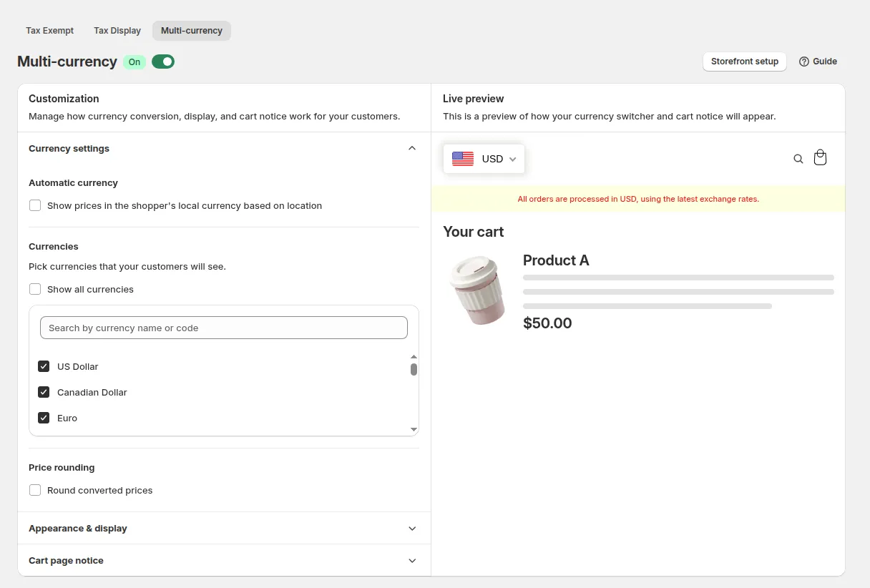Click the currency list scroll-down arrow
Viewport: 870px width, 588px height.
[x=414, y=429]
